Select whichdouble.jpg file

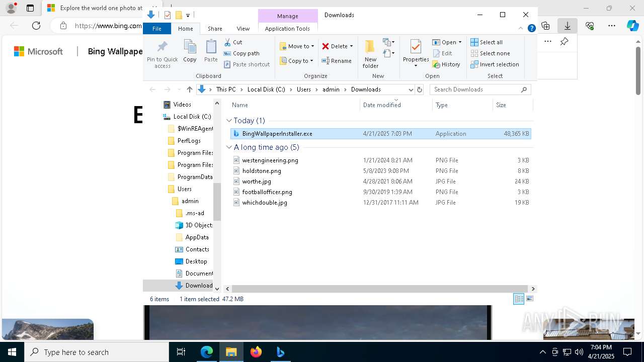click(x=380, y=203)
